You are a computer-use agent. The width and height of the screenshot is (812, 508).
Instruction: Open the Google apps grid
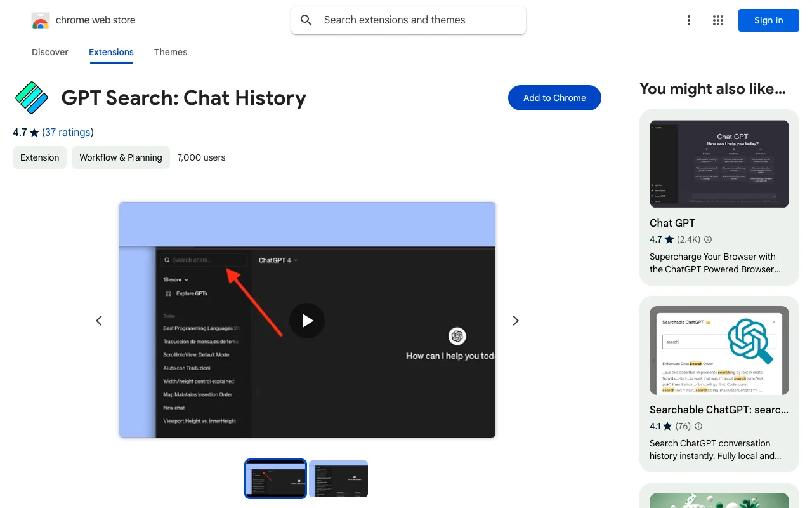(x=718, y=20)
